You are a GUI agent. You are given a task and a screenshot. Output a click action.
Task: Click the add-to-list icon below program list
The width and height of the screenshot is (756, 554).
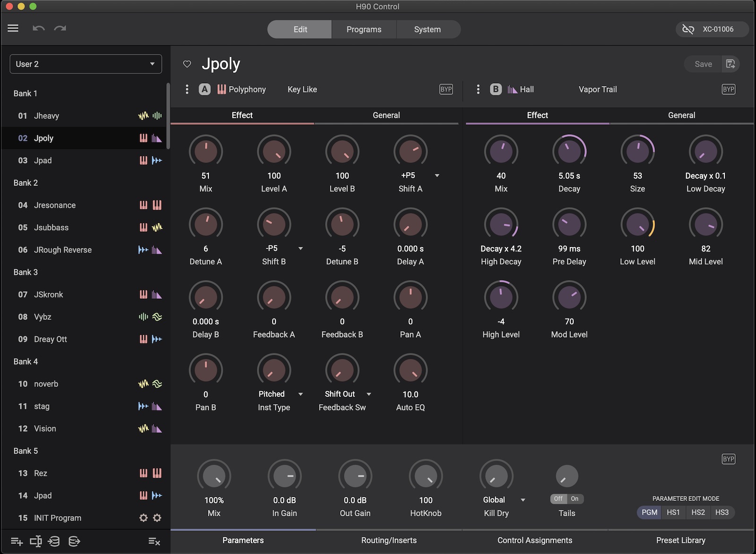point(17,541)
